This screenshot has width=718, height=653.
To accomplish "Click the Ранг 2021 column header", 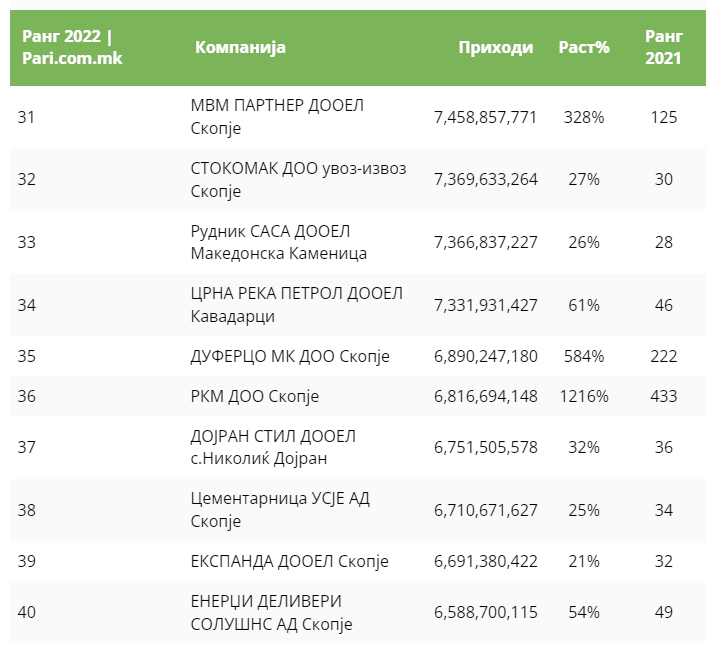I will [663, 48].
